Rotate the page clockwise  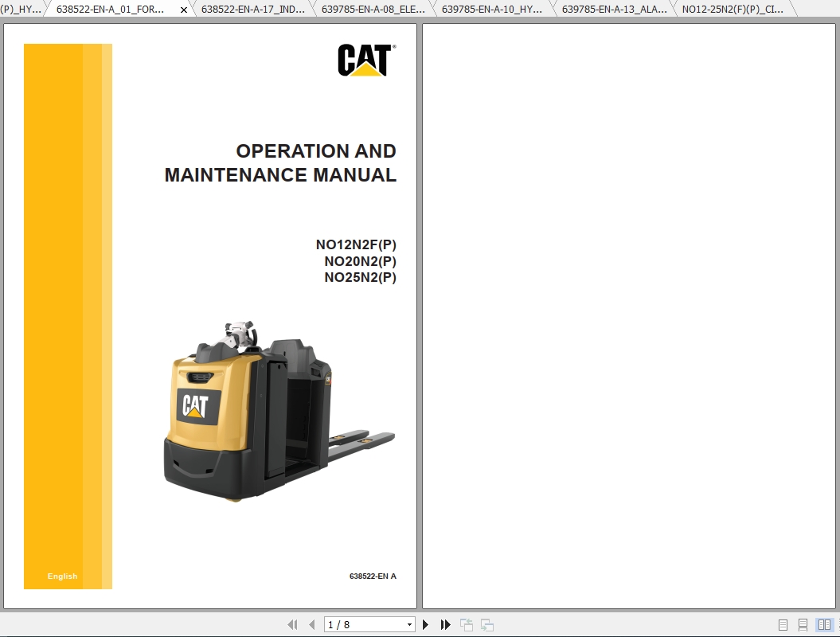(x=486, y=624)
